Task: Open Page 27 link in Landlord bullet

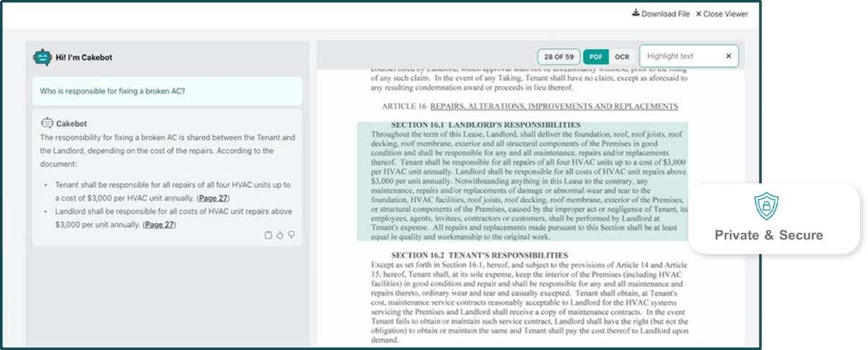Action: point(159,225)
